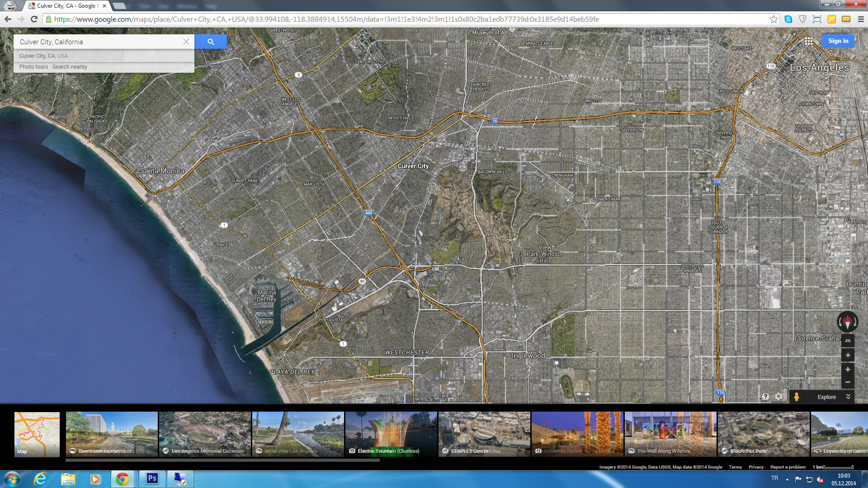
Task: Clear the search box with the X
Action: [x=186, y=42]
